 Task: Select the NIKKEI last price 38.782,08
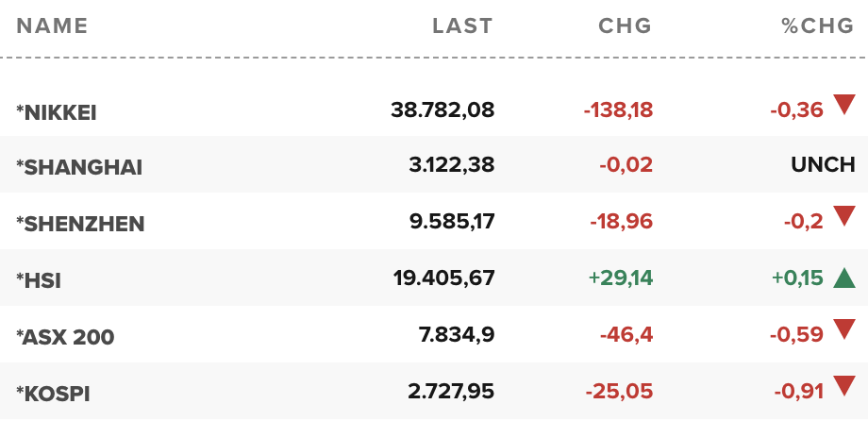point(442,109)
